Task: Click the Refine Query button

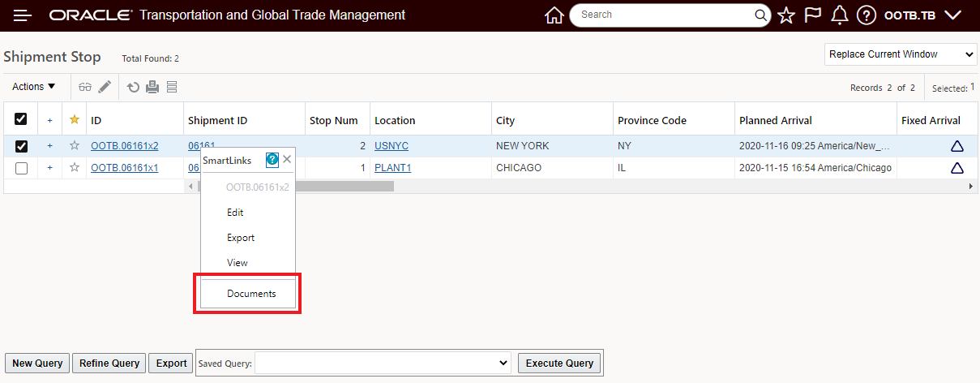Action: pyautogui.click(x=109, y=363)
